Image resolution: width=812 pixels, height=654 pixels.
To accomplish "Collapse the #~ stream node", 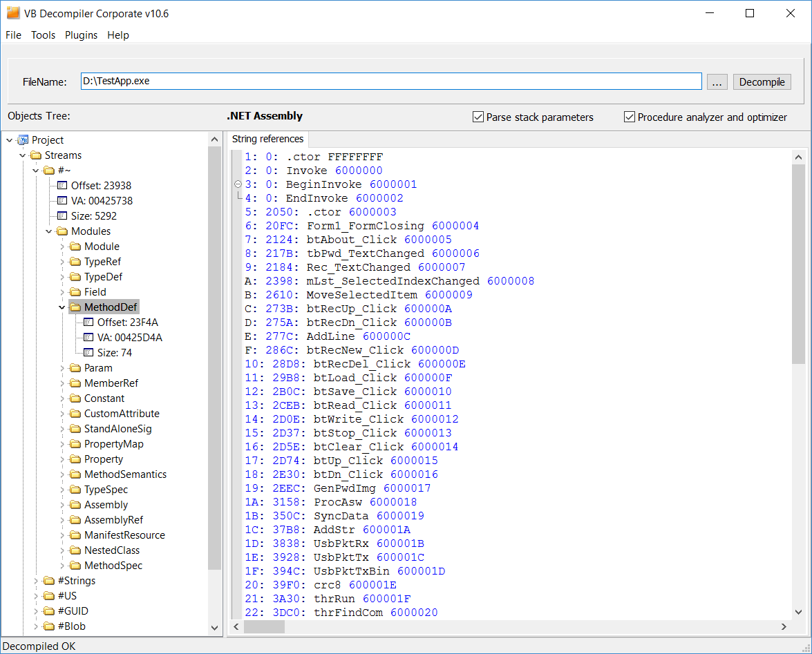I will 36,170.
